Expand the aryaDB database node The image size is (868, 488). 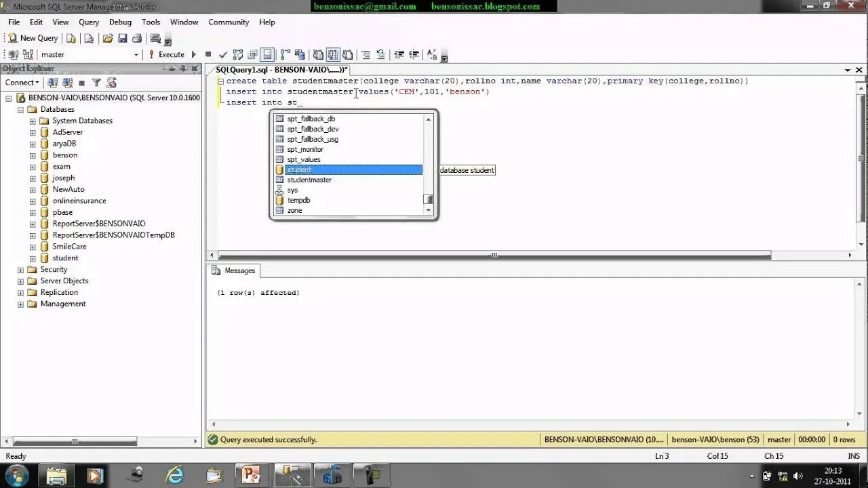(33, 144)
